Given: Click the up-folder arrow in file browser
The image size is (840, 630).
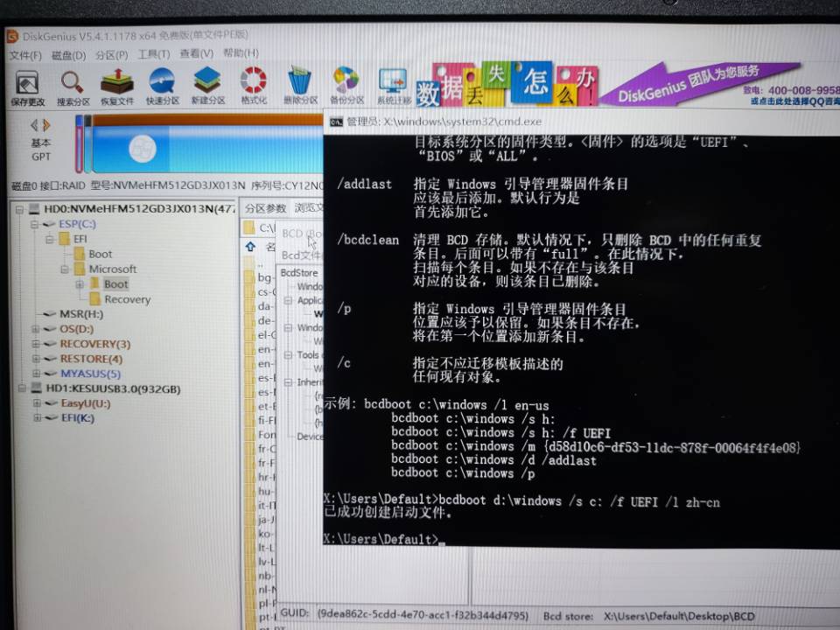Looking at the screenshot, I should coord(250,247).
